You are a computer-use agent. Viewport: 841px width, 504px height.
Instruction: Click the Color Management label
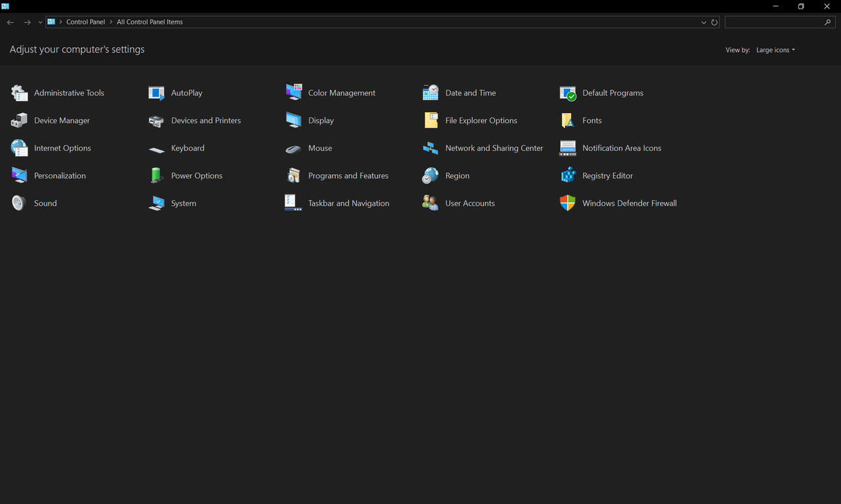coord(342,93)
